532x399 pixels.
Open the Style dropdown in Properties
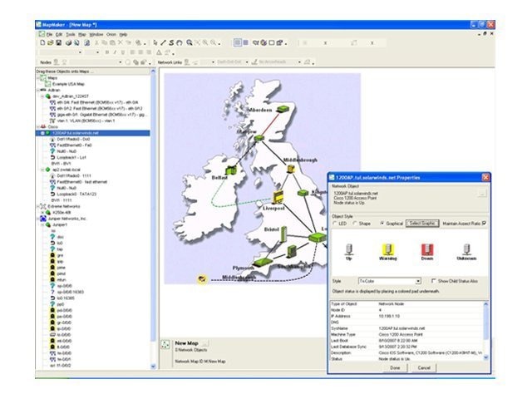(x=417, y=282)
